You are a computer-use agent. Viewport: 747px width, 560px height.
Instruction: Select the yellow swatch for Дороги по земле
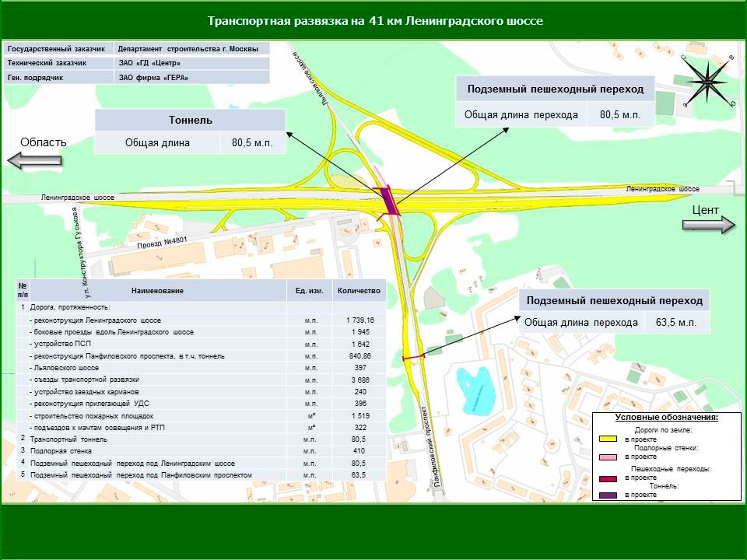(x=608, y=439)
